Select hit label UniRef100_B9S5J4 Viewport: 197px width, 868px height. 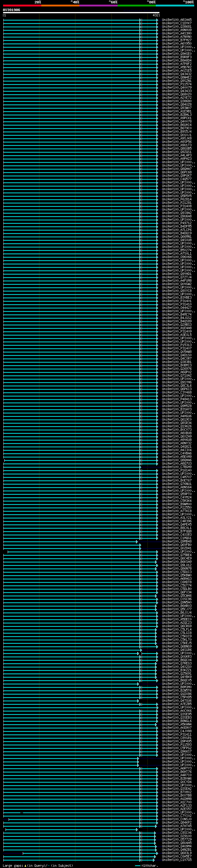click(x=177, y=132)
